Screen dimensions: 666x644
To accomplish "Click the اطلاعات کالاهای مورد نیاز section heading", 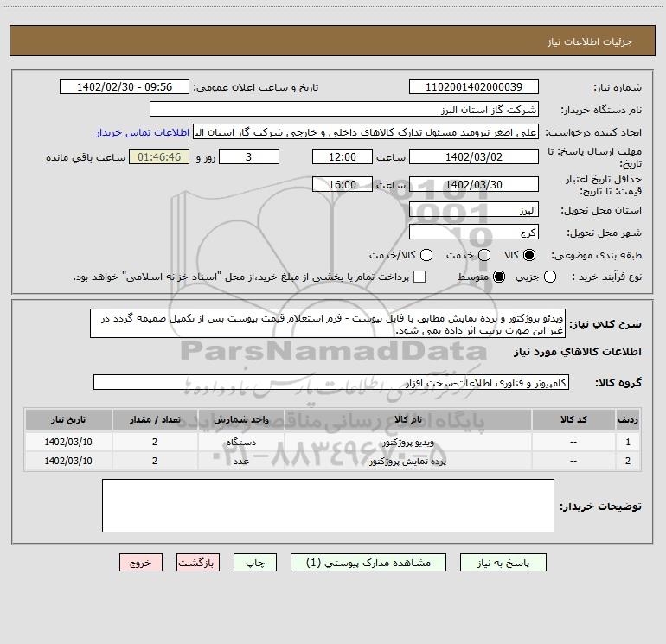I will pos(577,352).
